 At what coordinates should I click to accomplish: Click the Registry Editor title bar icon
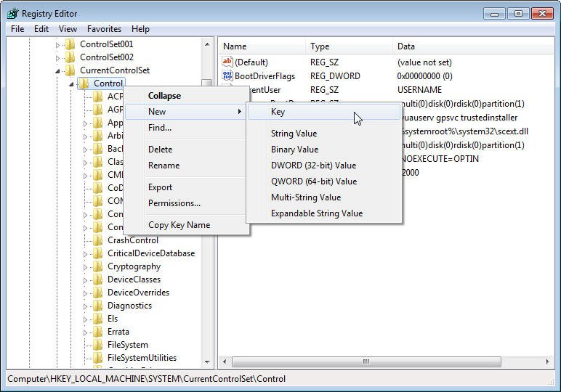point(13,14)
